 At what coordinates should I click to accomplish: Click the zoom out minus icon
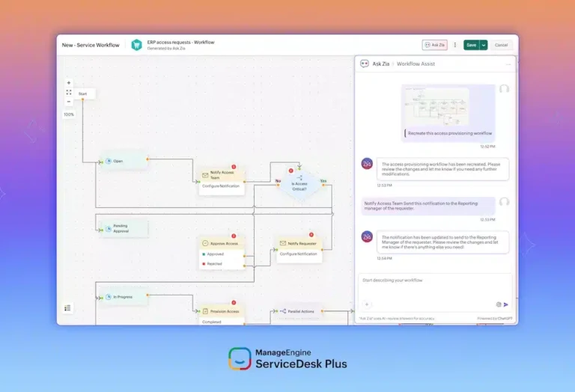click(x=69, y=102)
